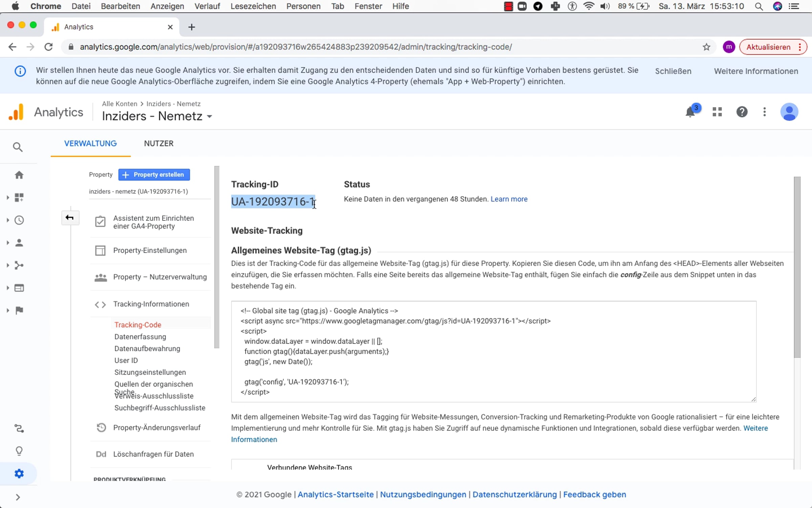Open the Home icon in left sidebar
The width and height of the screenshot is (812, 508).
19,175
